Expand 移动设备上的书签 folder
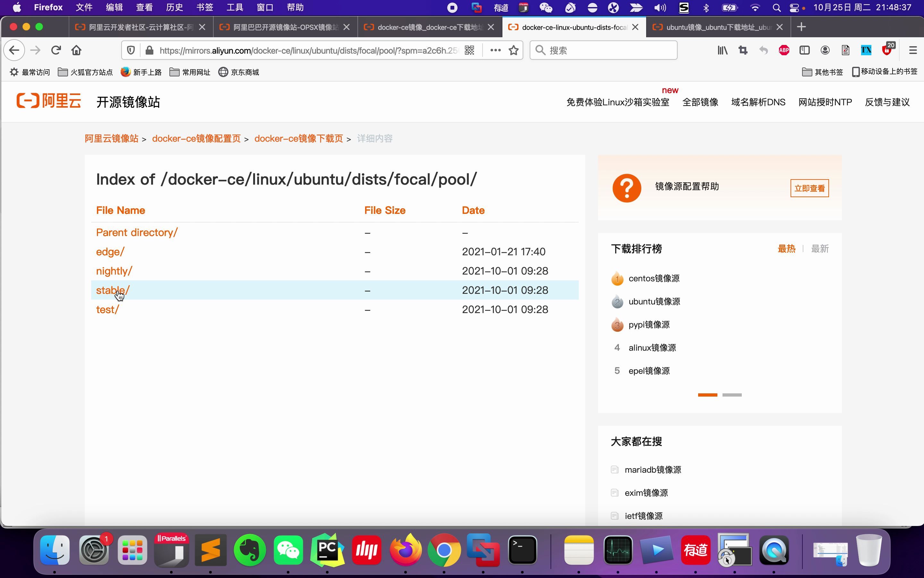The image size is (924, 578). click(x=885, y=72)
